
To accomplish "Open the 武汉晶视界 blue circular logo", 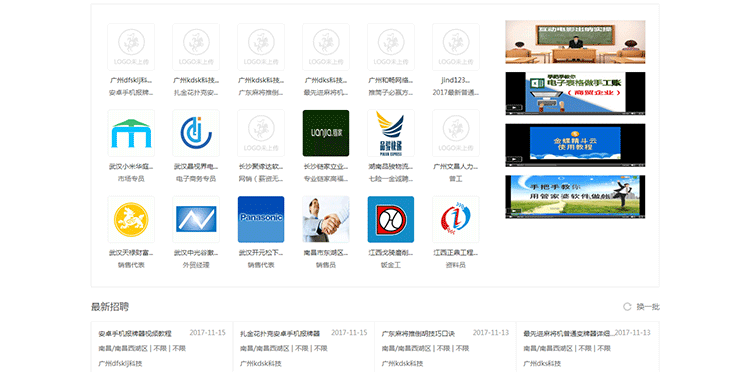I will [196, 133].
